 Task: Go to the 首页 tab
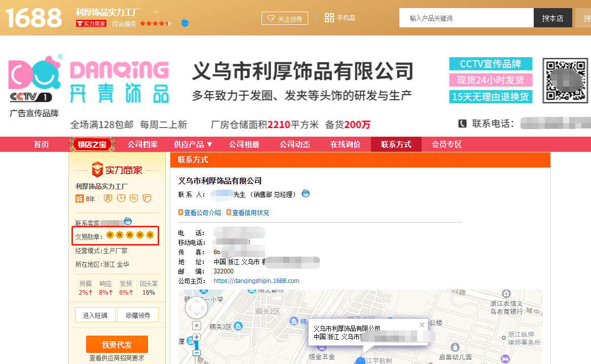(x=42, y=145)
